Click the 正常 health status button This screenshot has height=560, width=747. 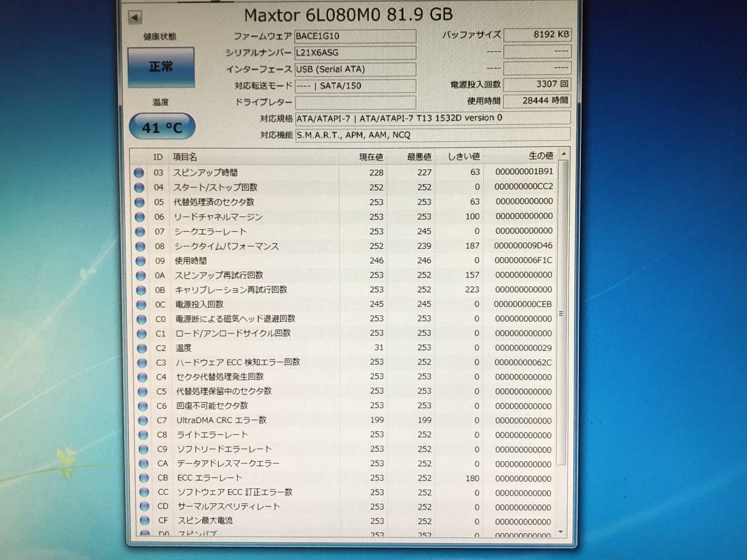[161, 67]
